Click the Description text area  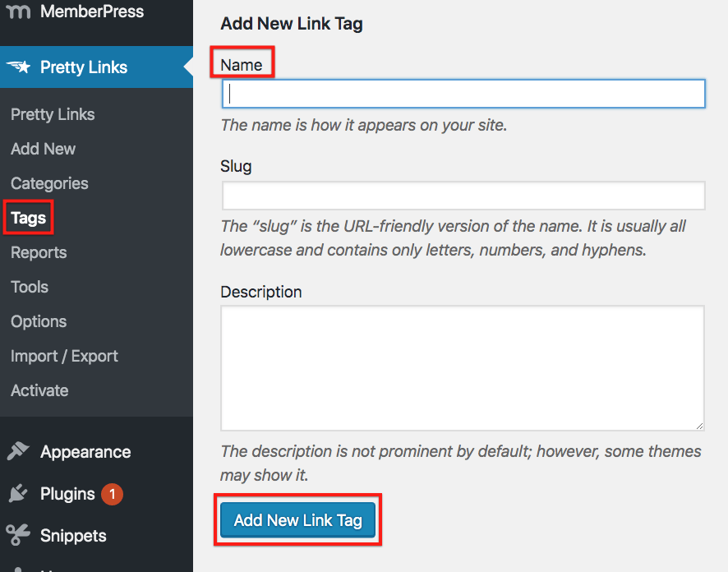462,367
